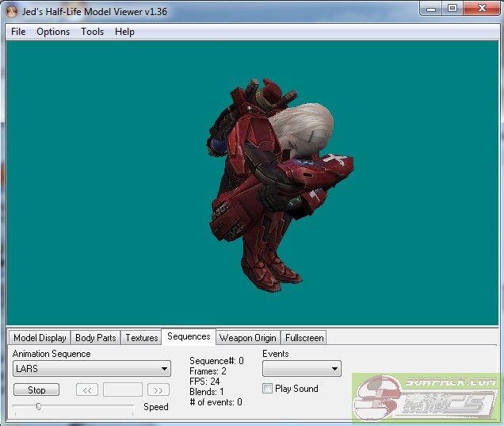Open the Tools menu
Screen dimensions: 504x426
coord(92,32)
